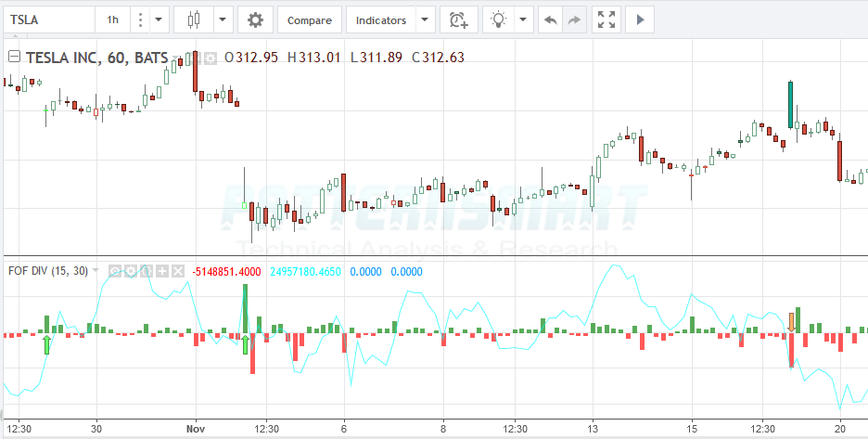The height and width of the screenshot is (439, 868).
Task: Open chart properties with the gear icon
Action: click(x=255, y=20)
